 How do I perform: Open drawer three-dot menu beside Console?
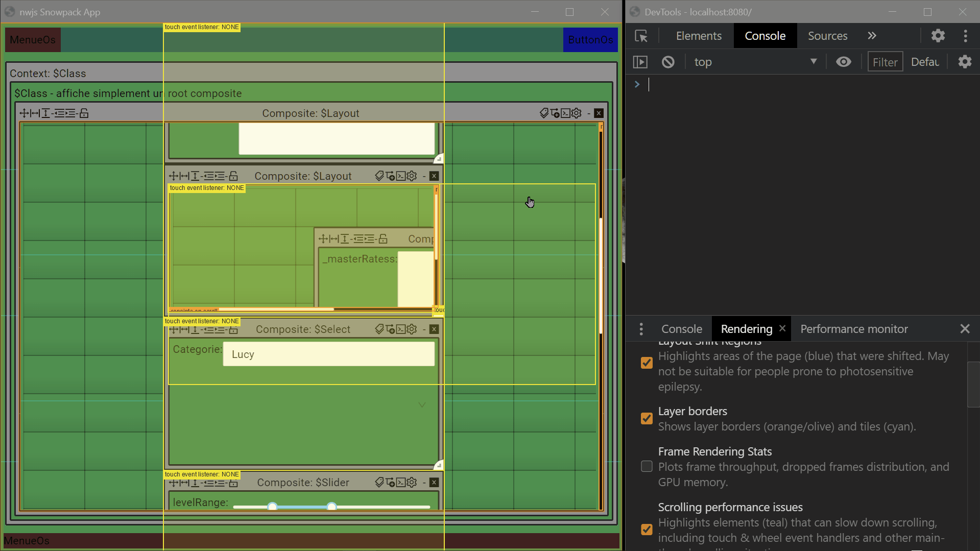641,329
